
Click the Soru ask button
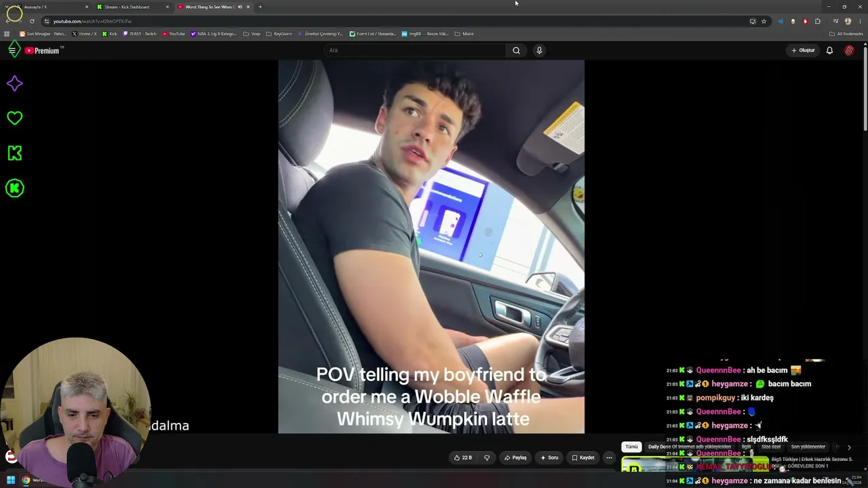click(x=549, y=457)
